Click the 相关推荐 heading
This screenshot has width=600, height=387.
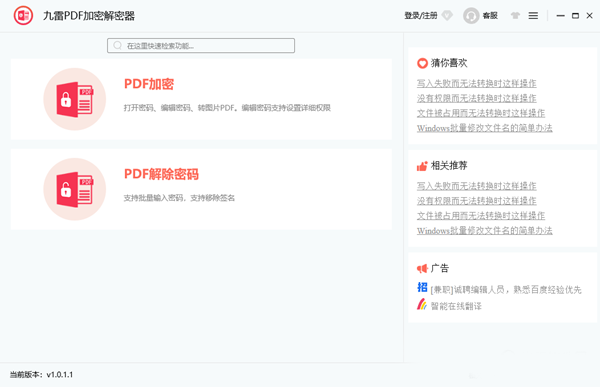(449, 166)
